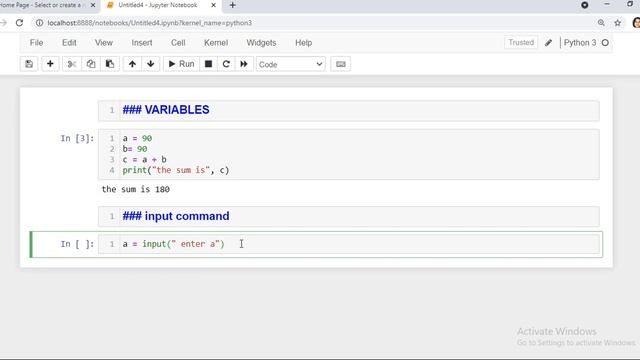Click the kernel idle circle indicator
The image size is (640, 360).
(605, 42)
